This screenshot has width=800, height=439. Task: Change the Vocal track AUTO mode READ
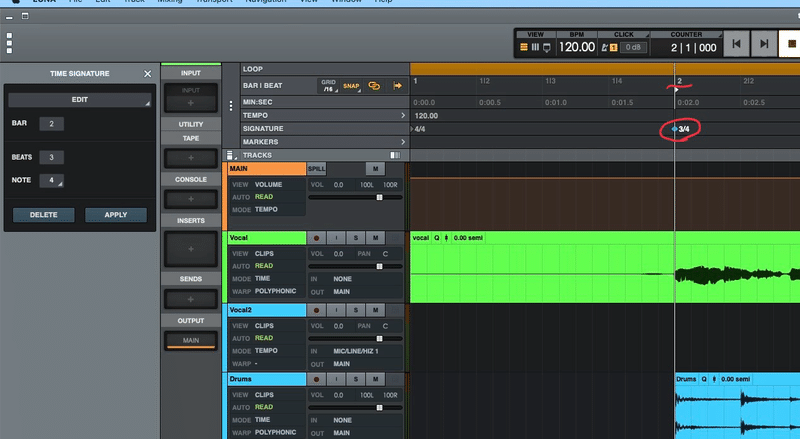pyautogui.click(x=264, y=266)
